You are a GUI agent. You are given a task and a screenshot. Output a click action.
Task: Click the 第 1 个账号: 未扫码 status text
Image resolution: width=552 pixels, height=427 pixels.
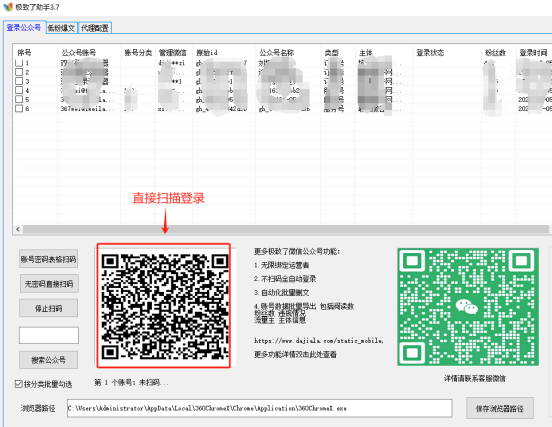tap(131, 383)
